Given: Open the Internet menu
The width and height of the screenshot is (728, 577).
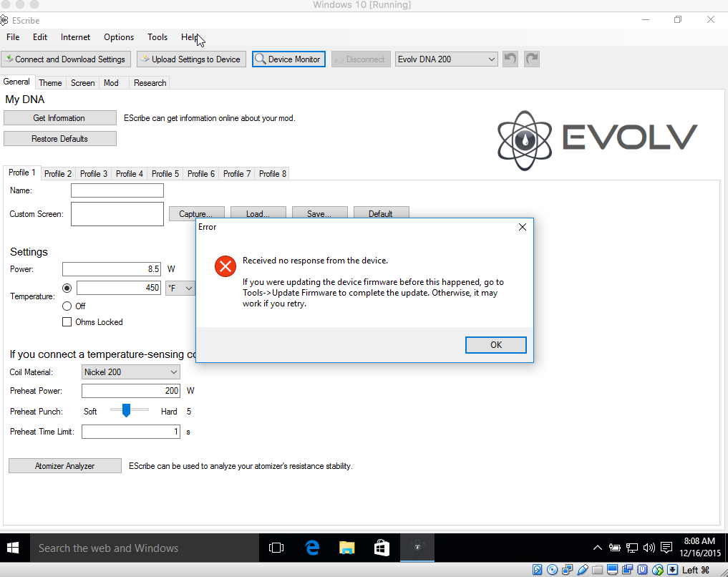Looking at the screenshot, I should [75, 37].
